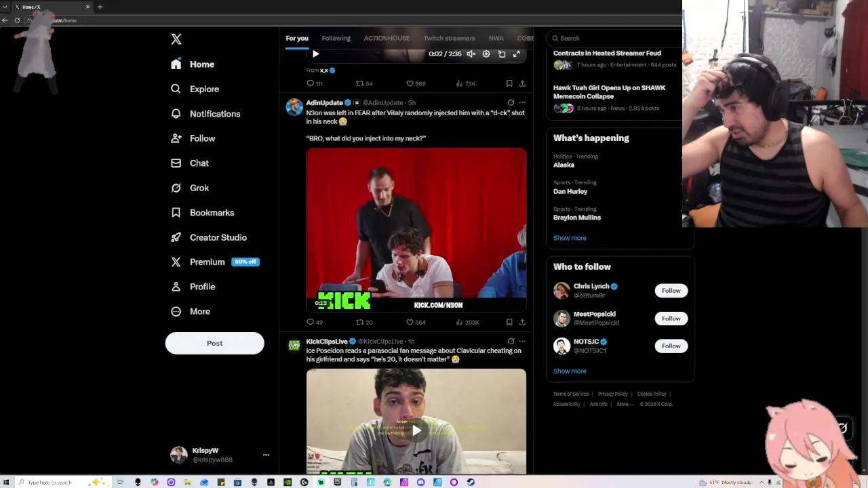Image resolution: width=868 pixels, height=488 pixels.
Task: Share the top post
Action: (522, 83)
